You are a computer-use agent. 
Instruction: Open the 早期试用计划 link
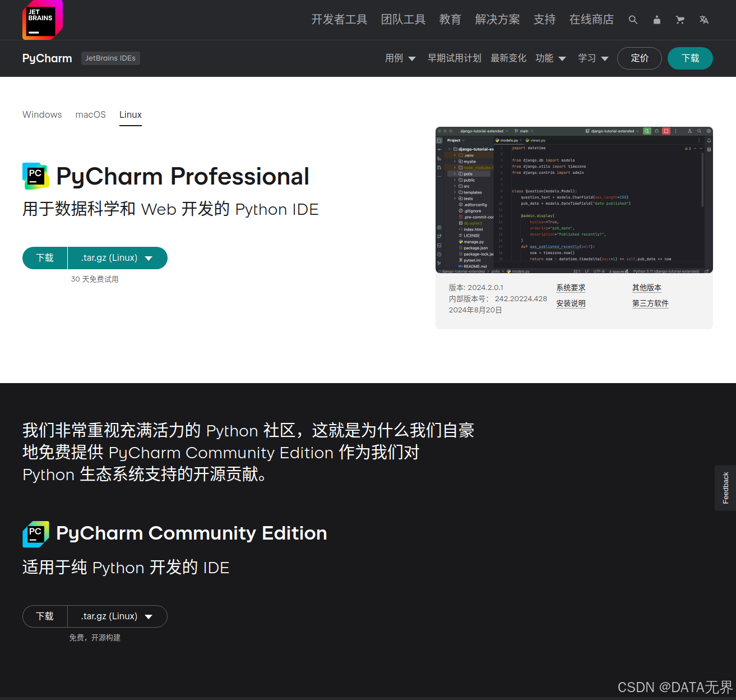pos(455,58)
